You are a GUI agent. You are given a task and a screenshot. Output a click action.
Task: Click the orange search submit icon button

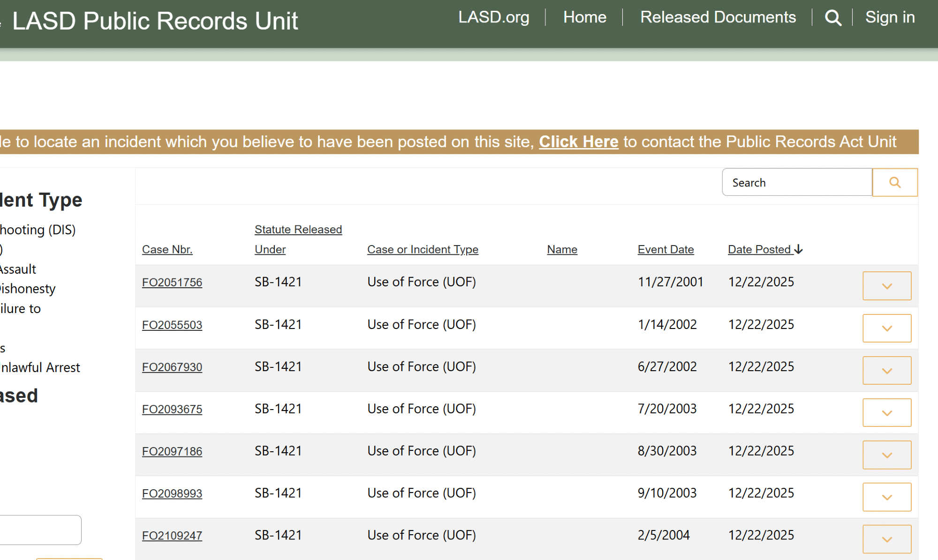pos(894,182)
